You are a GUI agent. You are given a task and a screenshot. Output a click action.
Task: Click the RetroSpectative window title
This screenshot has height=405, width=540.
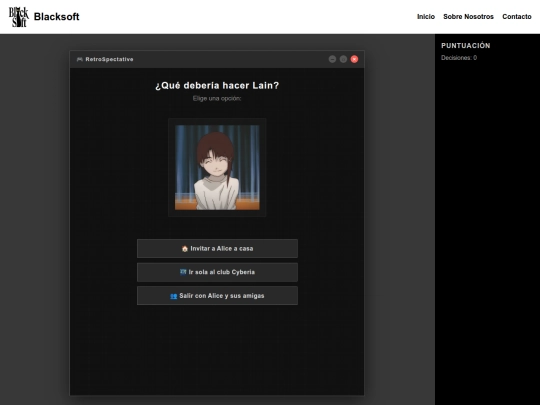pyautogui.click(x=109, y=59)
